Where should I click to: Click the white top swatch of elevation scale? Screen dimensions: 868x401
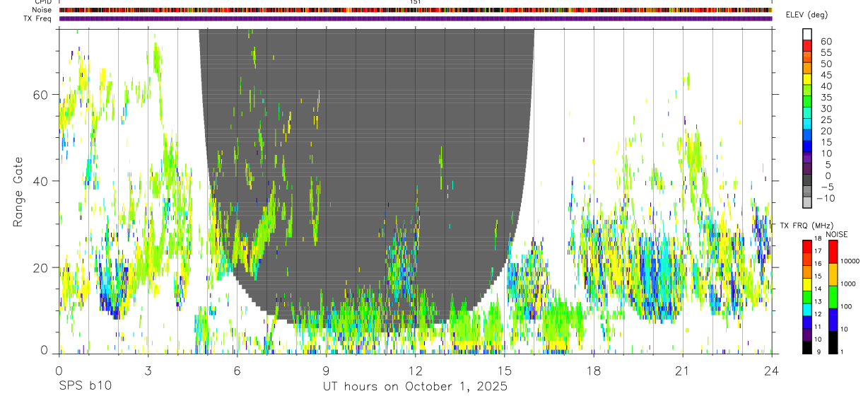pyautogui.click(x=807, y=35)
